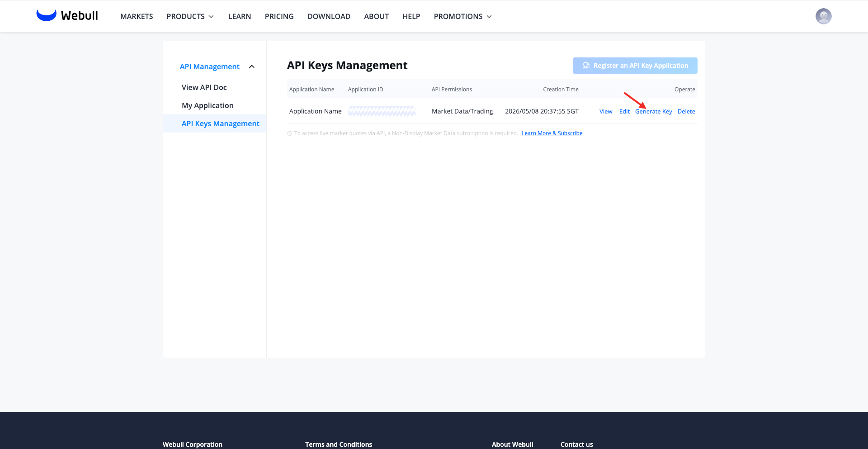Click the Application ID column header
The image size is (868, 449).
point(366,90)
